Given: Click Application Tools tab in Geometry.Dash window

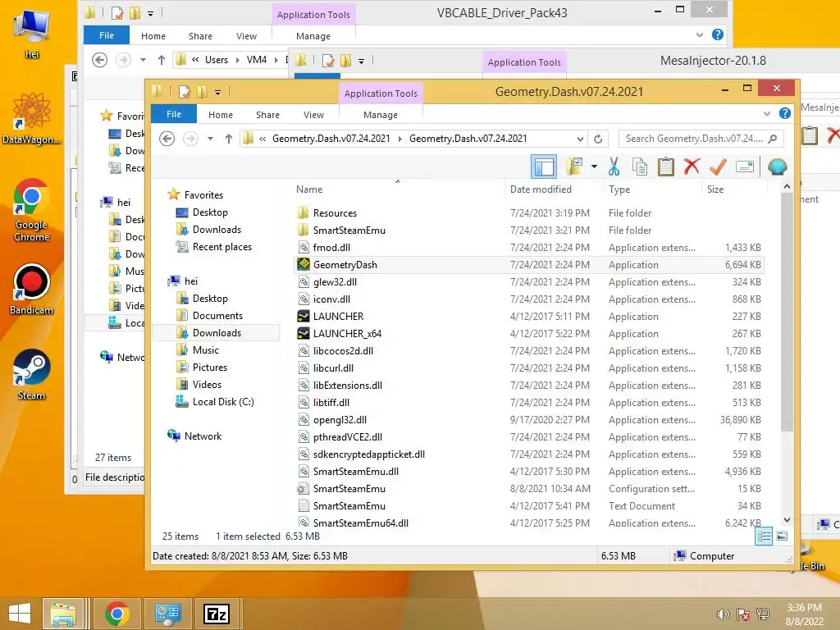Looking at the screenshot, I should [381, 94].
